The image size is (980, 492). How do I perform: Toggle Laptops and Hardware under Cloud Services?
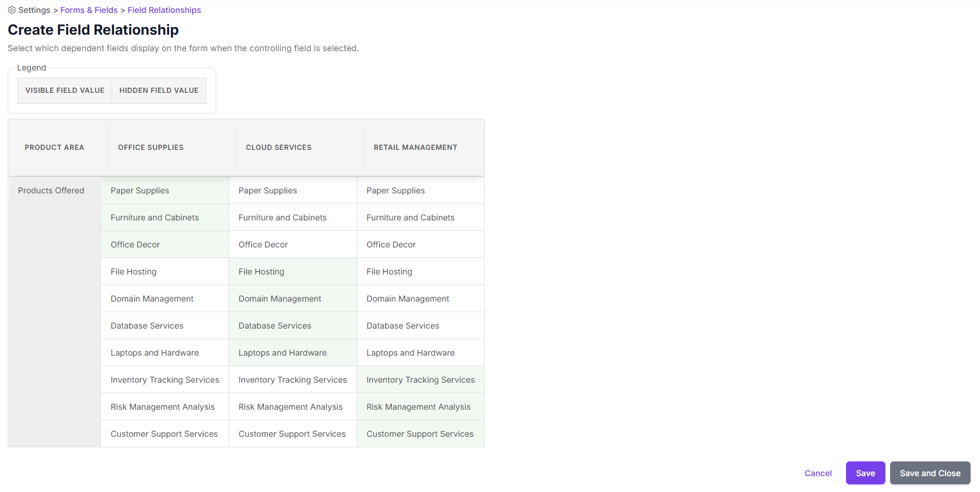[x=293, y=353]
